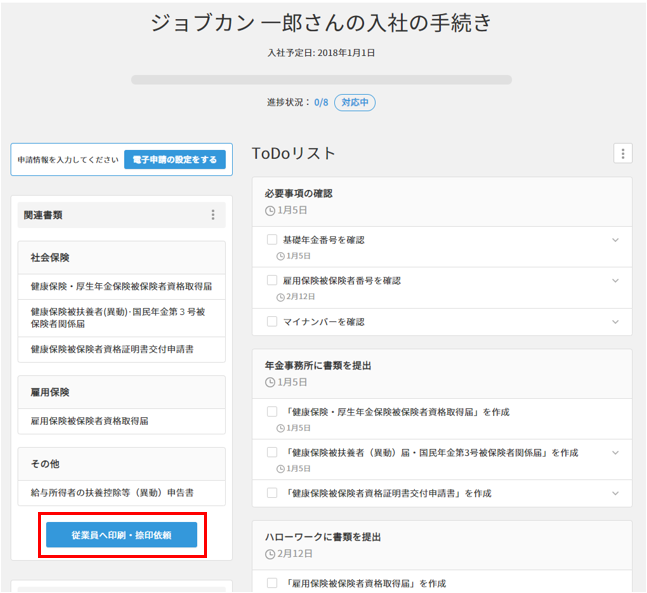Image resolution: width=647 pixels, height=593 pixels.
Task: Open 給与所得者の扶養控除等（異動）申告書
Action: pos(112,493)
